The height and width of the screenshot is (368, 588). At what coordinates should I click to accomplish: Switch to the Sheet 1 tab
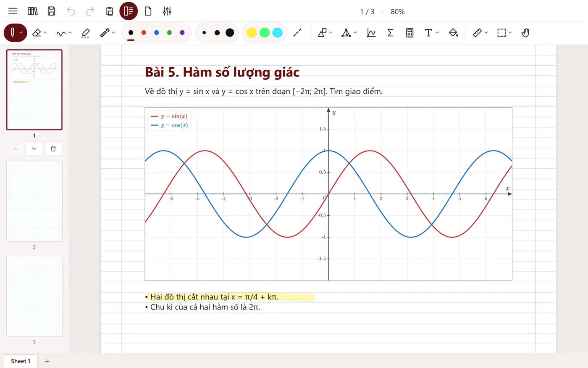click(x=21, y=361)
